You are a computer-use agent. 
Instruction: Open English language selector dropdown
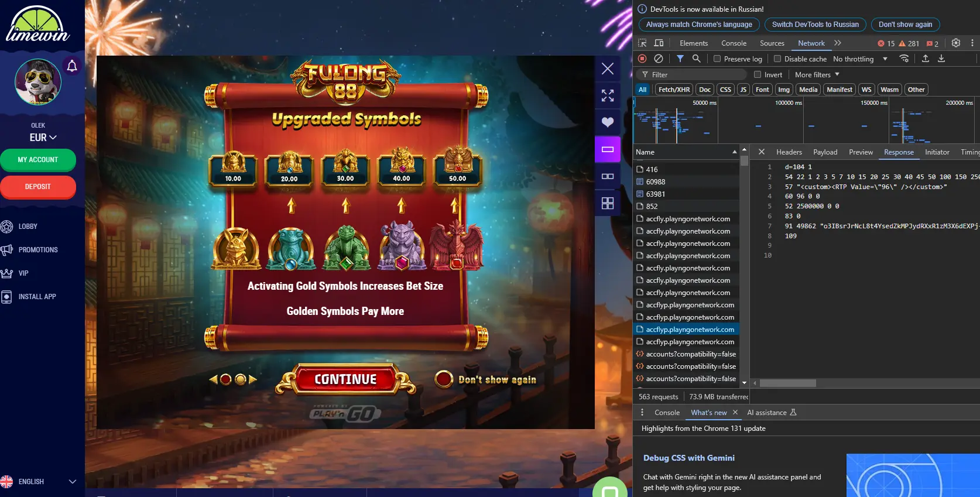(x=39, y=482)
